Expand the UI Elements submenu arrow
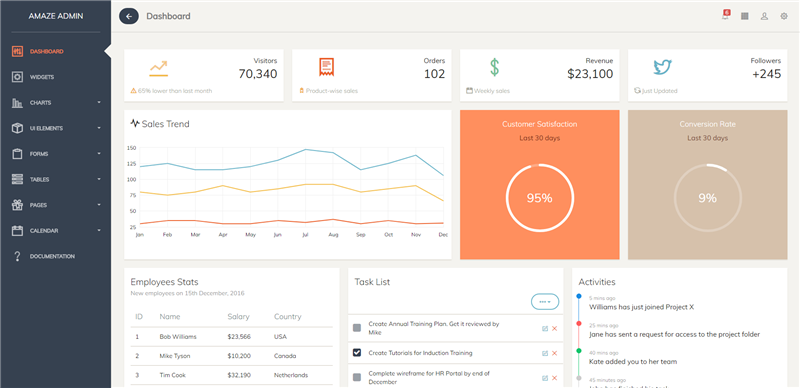This screenshot has height=388, width=800. 99,128
